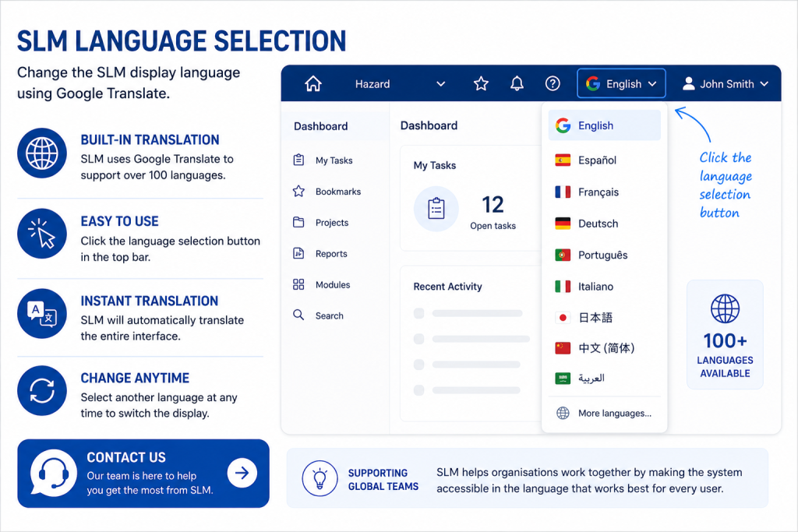Click the Google logo in language button
The width and height of the screenshot is (798, 532).
click(x=593, y=83)
